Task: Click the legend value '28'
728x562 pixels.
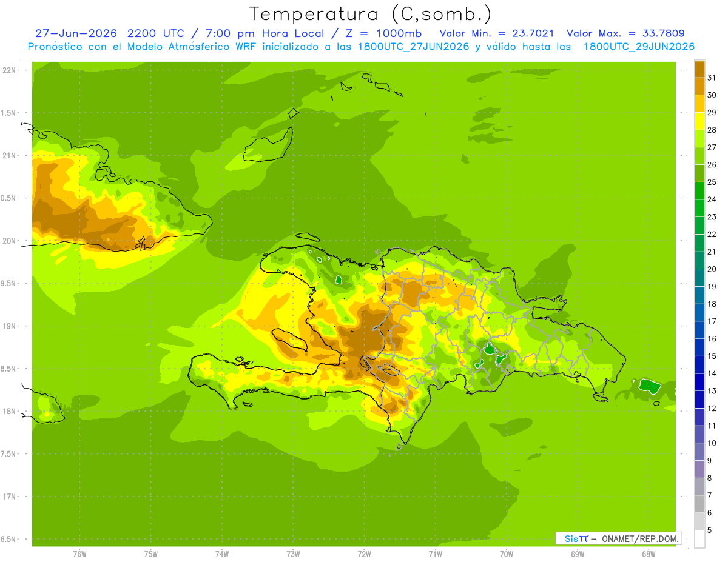Action: coord(712,130)
